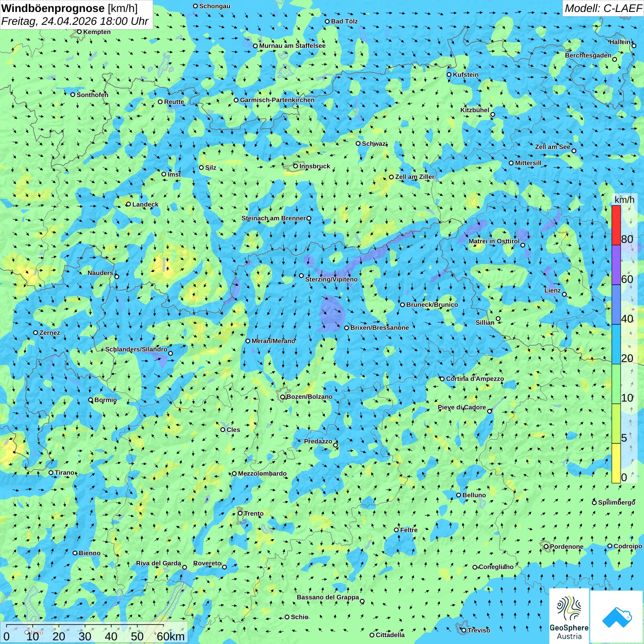Click the 60km mark on the scale bar
644x644 pixels.
click(170, 636)
